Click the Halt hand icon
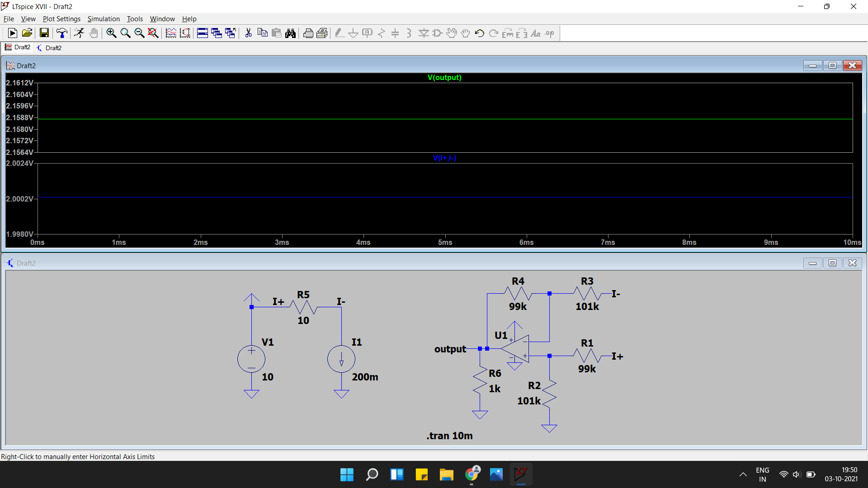The image size is (868, 488). 94,33
